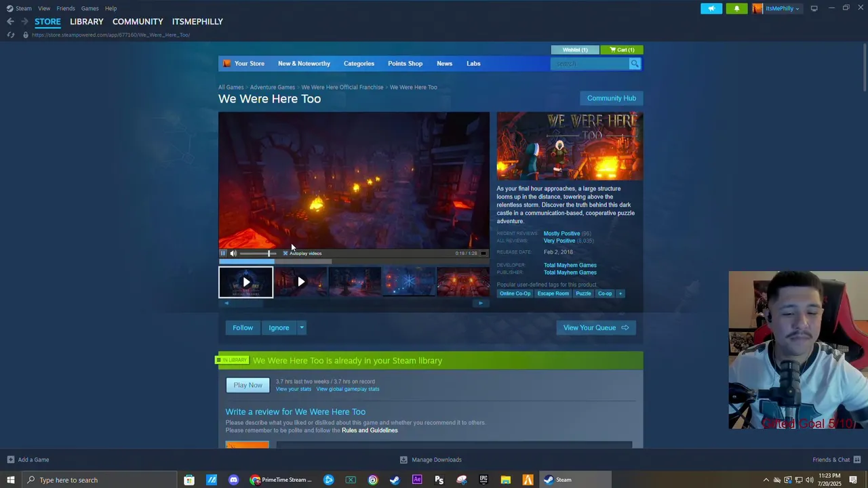Open View your stats link
This screenshot has width=868, height=488.
click(x=294, y=389)
